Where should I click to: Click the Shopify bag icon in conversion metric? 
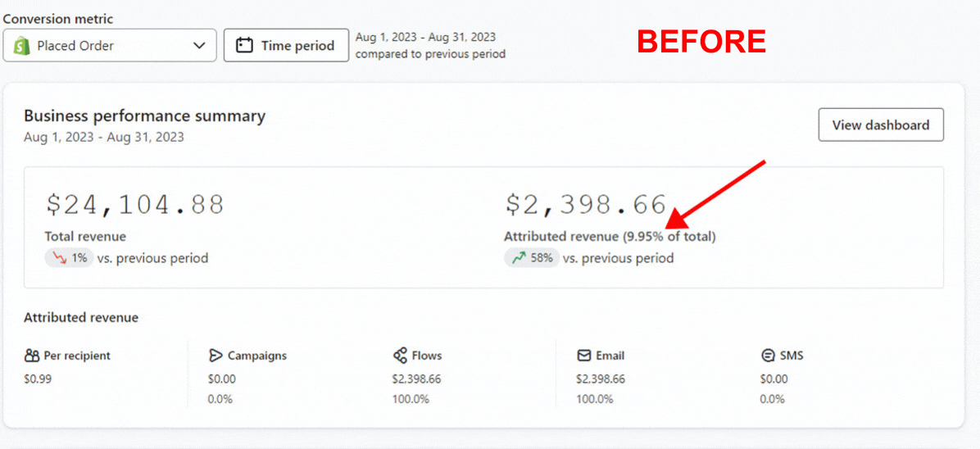tap(21, 46)
